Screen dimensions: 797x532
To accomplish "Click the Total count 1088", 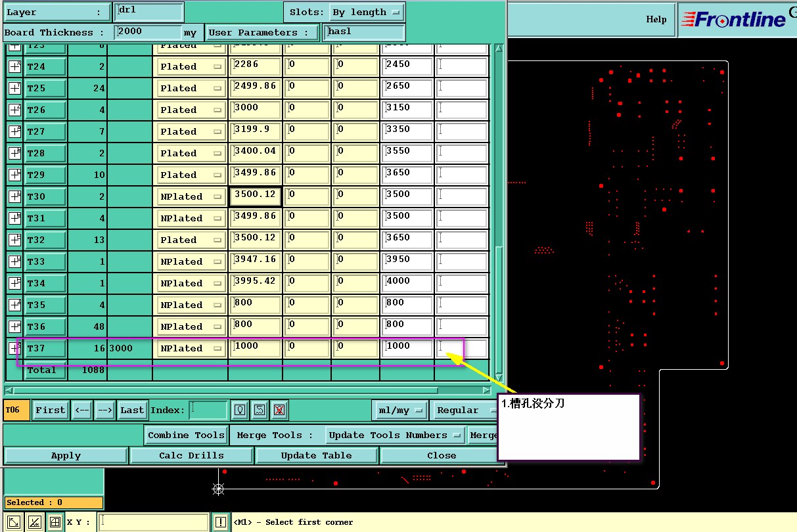I will pos(93,370).
